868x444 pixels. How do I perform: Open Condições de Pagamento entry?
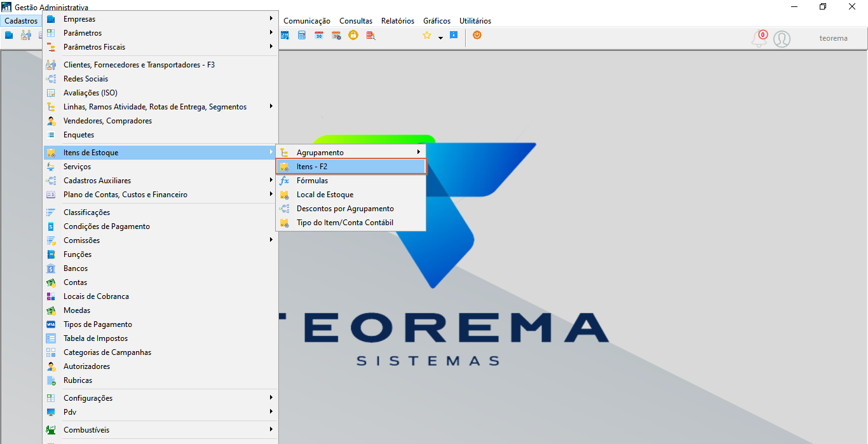click(160, 226)
